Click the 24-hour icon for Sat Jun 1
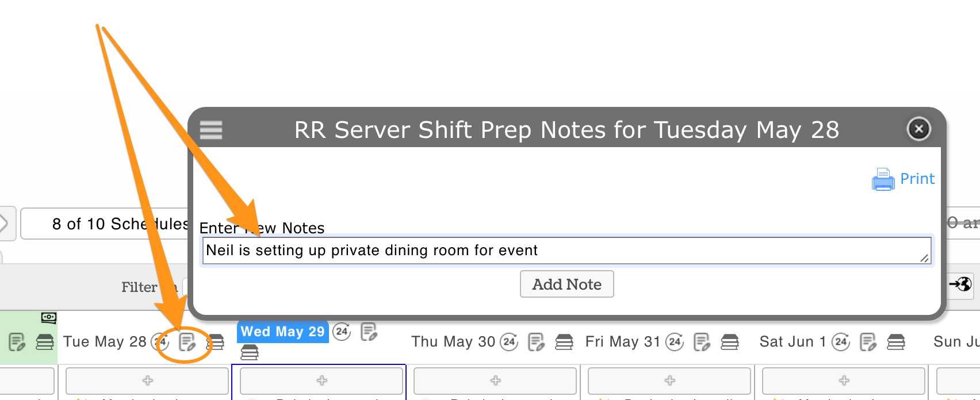980x400 pixels. 840,342
